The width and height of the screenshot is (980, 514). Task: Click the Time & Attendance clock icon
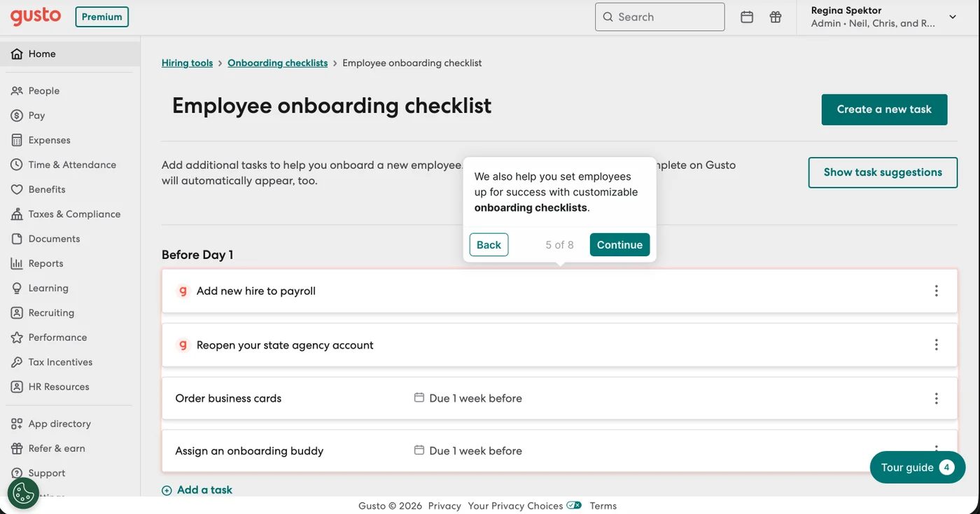pos(17,165)
